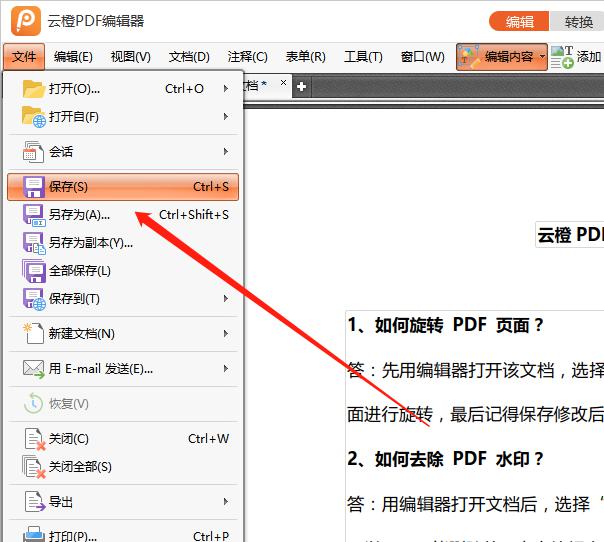Screen dimensions: 604x542
Task: Click the floppy disk icon for 保存(S)
Action: 34,187
